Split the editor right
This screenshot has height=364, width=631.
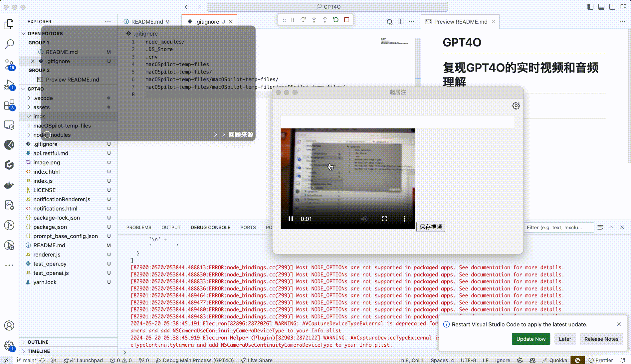click(x=401, y=22)
